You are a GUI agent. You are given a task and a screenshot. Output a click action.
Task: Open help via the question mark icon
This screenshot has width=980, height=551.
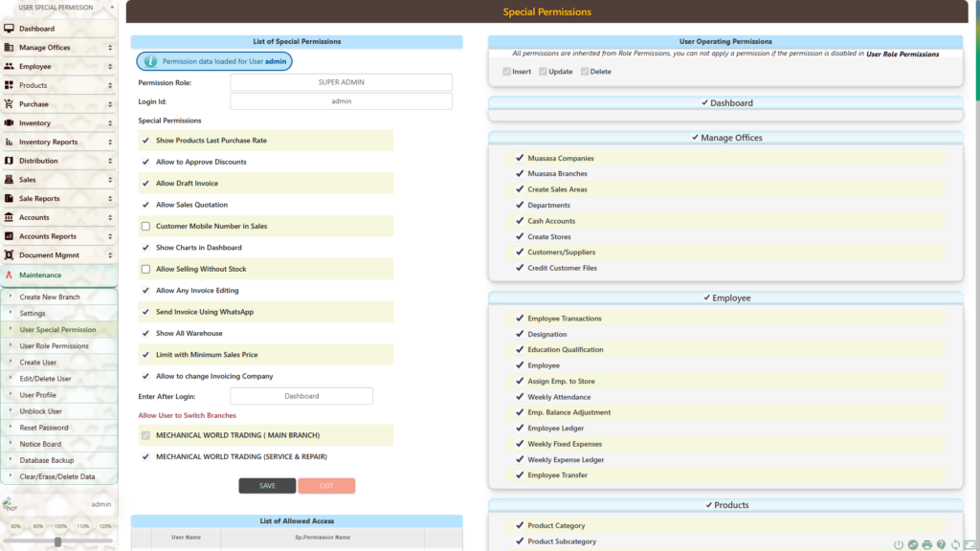pos(941,544)
